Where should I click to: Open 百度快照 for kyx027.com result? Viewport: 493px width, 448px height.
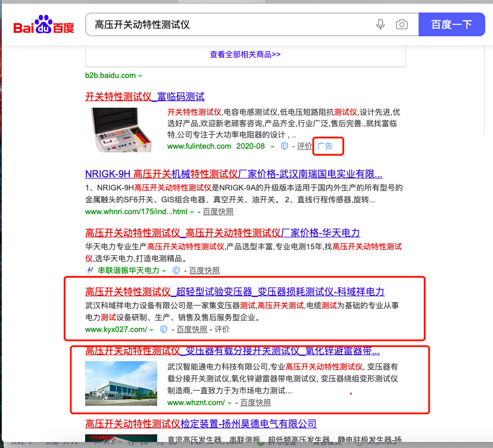192,329
